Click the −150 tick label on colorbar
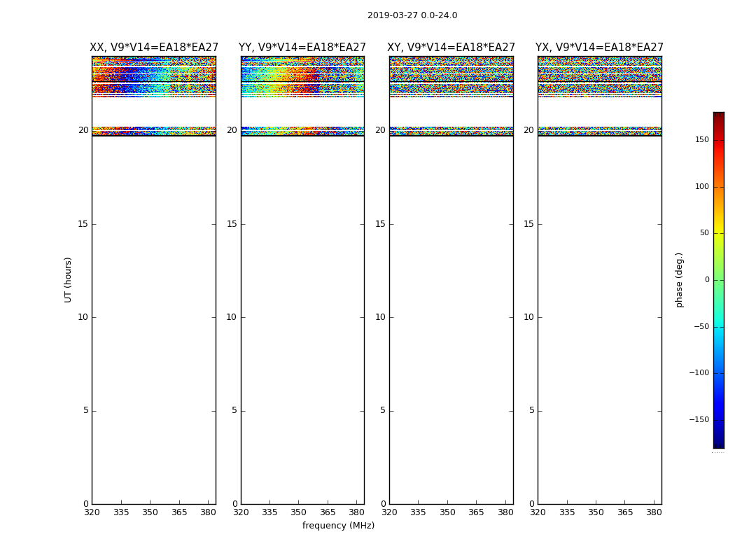735x560 pixels. (x=699, y=420)
